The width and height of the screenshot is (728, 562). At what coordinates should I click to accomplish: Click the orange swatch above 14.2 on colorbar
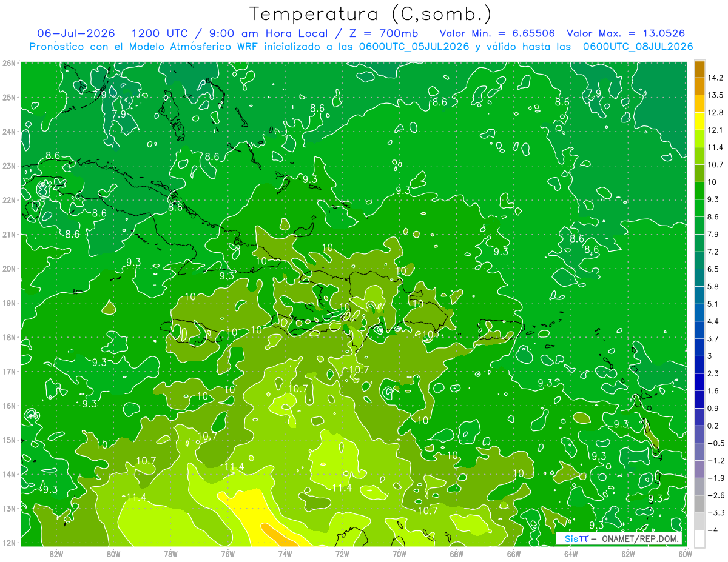[699, 69]
